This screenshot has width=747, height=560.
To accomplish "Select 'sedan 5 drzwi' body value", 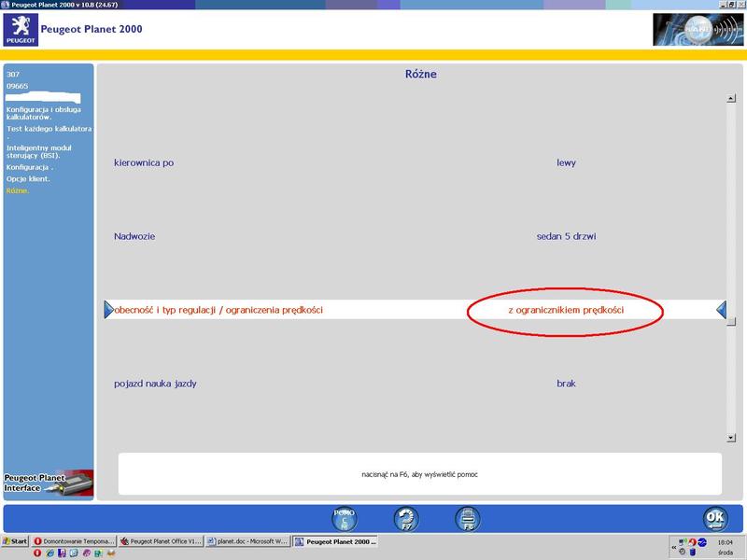I will (566, 237).
